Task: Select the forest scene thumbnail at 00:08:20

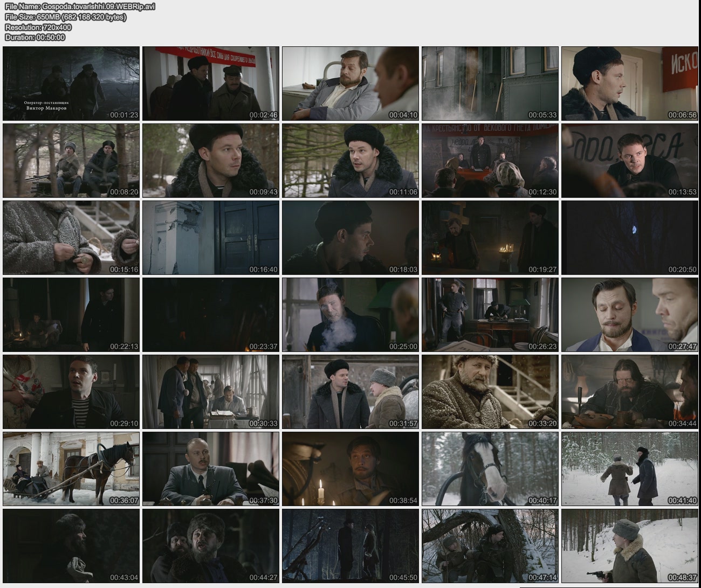Action: (71, 161)
